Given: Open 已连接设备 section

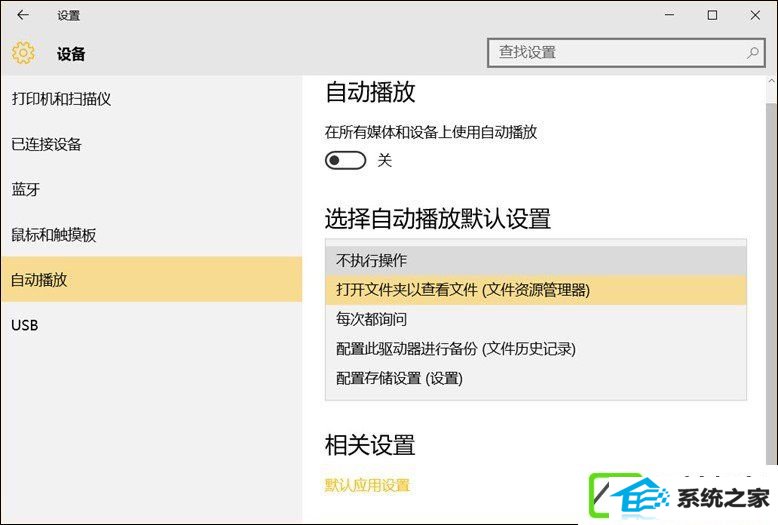Looking at the screenshot, I should (151, 144).
